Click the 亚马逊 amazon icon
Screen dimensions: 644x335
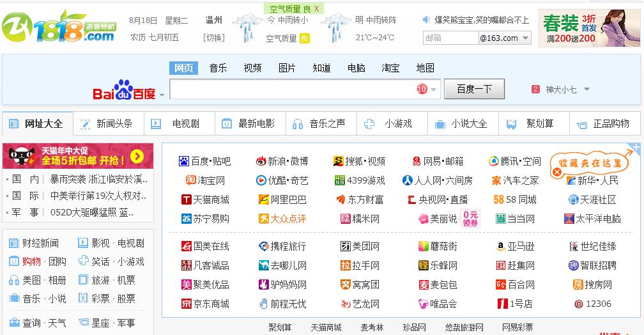coord(500,246)
